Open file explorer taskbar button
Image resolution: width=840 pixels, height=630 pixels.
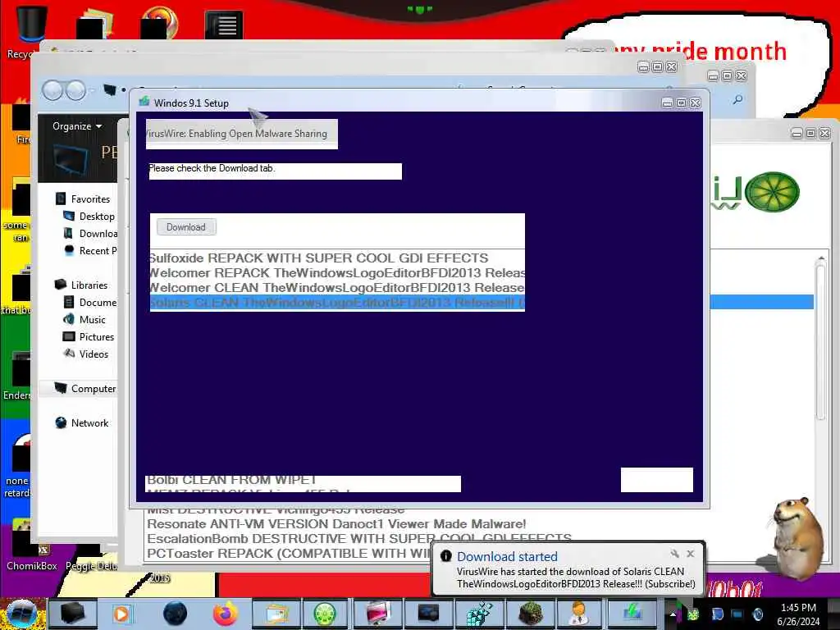[276, 614]
